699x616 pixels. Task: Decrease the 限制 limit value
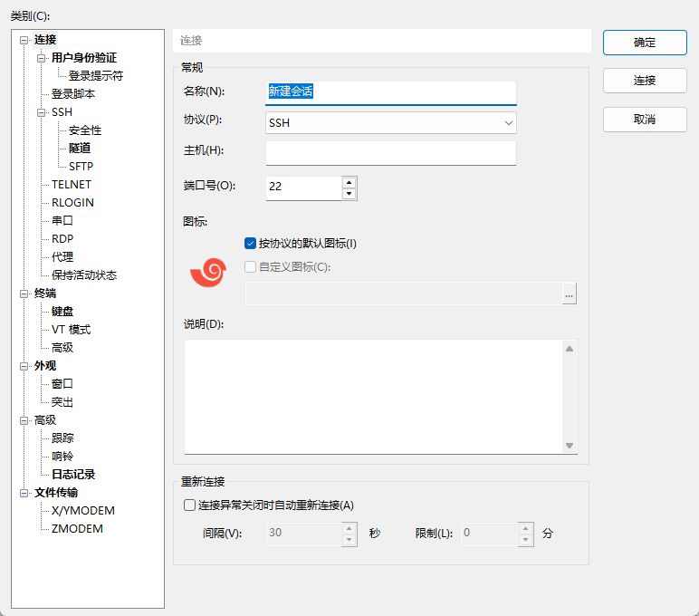[525, 540]
